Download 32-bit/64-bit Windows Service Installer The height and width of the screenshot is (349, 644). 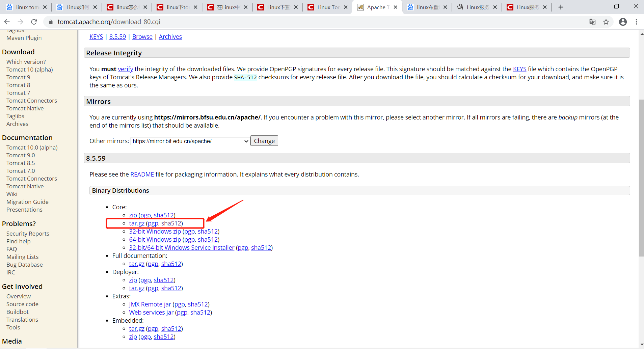[x=182, y=248]
